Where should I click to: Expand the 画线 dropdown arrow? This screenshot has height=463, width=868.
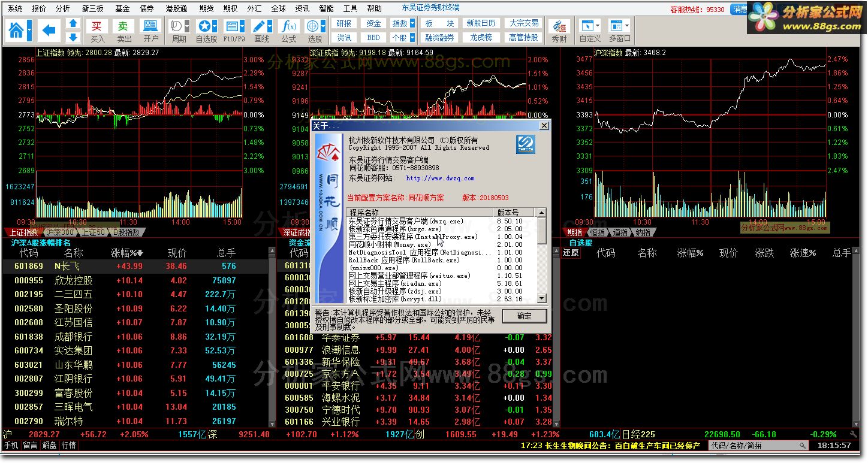tap(270, 26)
